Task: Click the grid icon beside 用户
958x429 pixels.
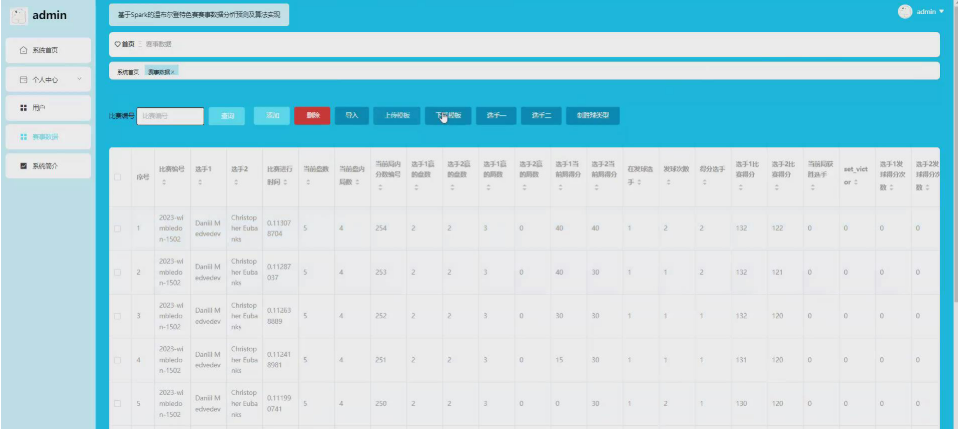Action: (23, 108)
